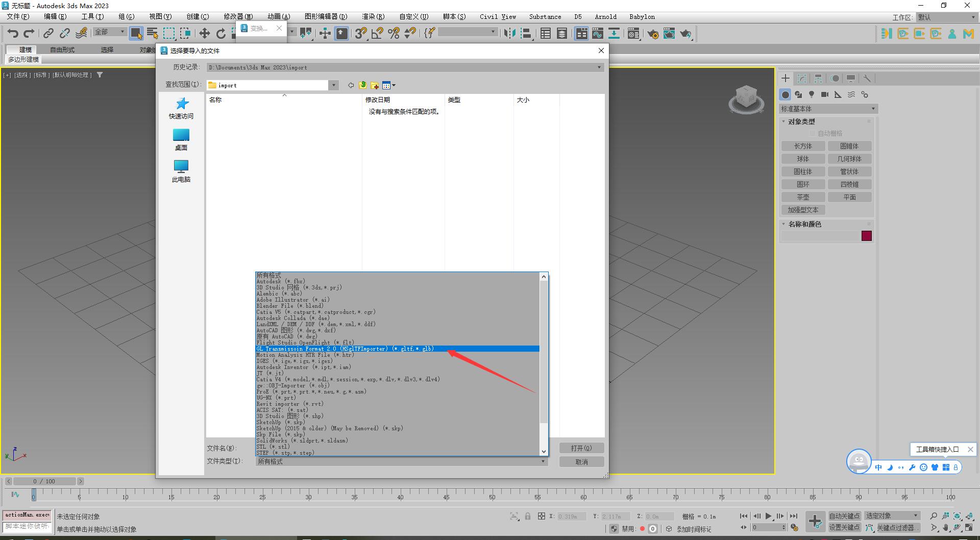Toggle the Percent Snap icon
This screenshot has width=980, height=540.
pos(394,34)
